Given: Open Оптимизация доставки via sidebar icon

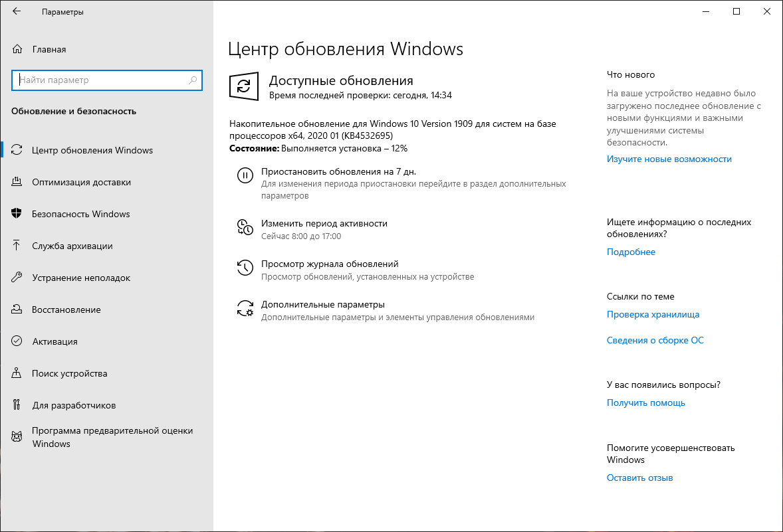Looking at the screenshot, I should pyautogui.click(x=16, y=182).
